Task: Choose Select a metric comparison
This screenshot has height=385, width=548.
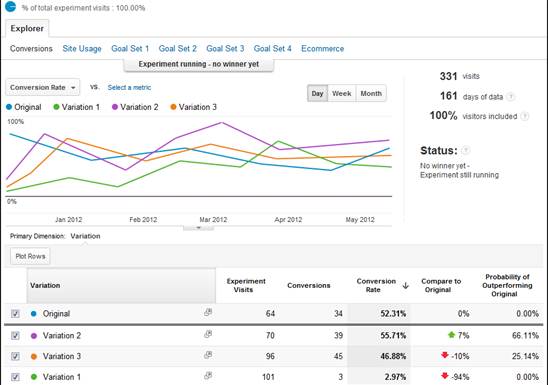Action: click(x=129, y=87)
